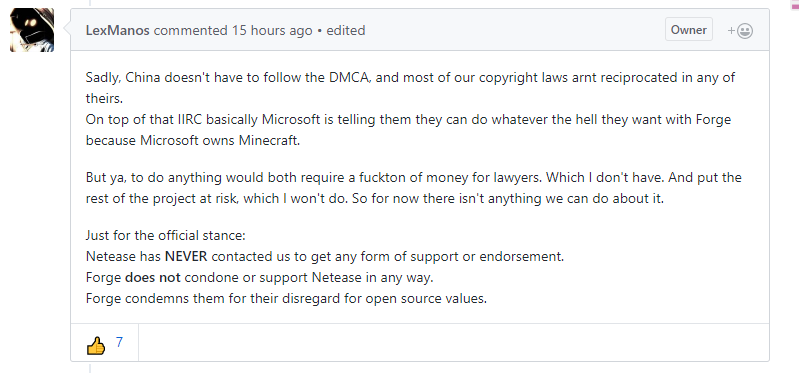Click the empty reaction footer area
The width and height of the screenshot is (799, 373).
pos(454,342)
